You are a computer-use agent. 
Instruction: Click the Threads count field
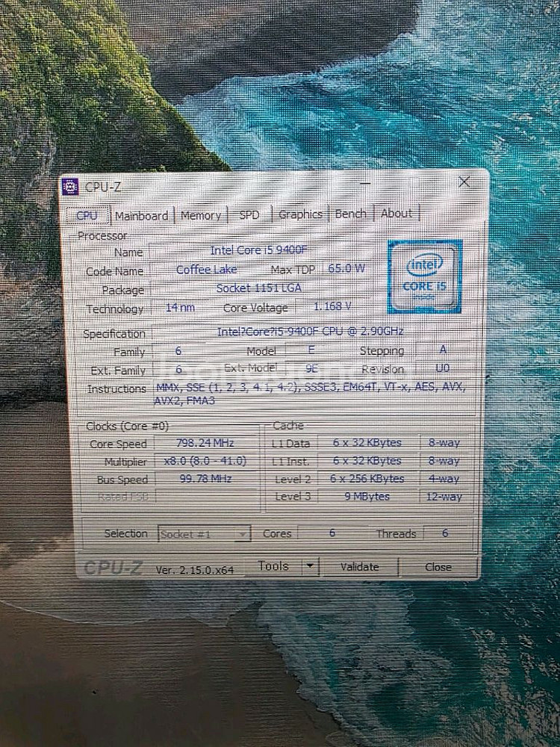click(445, 533)
